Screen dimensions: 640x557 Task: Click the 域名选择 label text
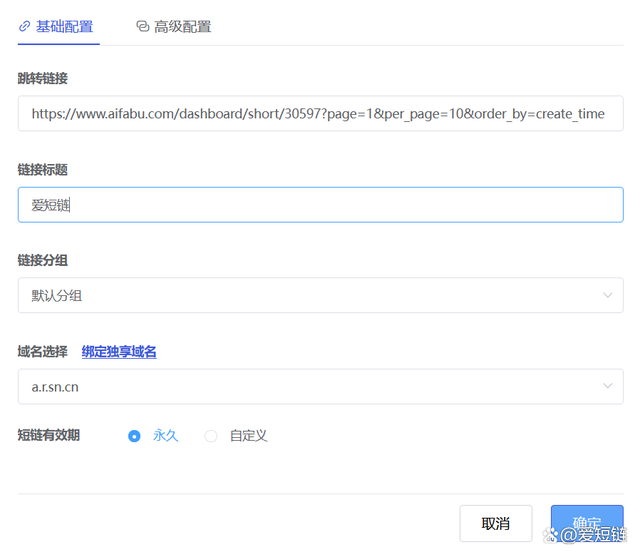tap(42, 352)
